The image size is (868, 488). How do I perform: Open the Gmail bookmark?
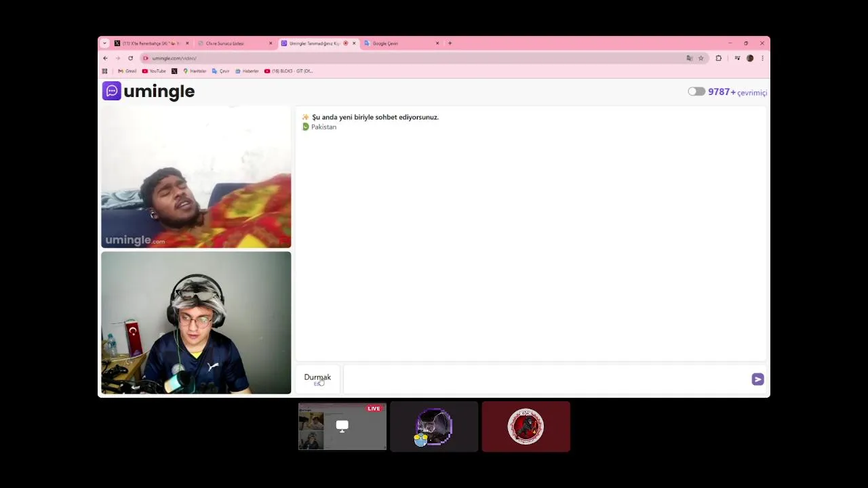click(127, 71)
